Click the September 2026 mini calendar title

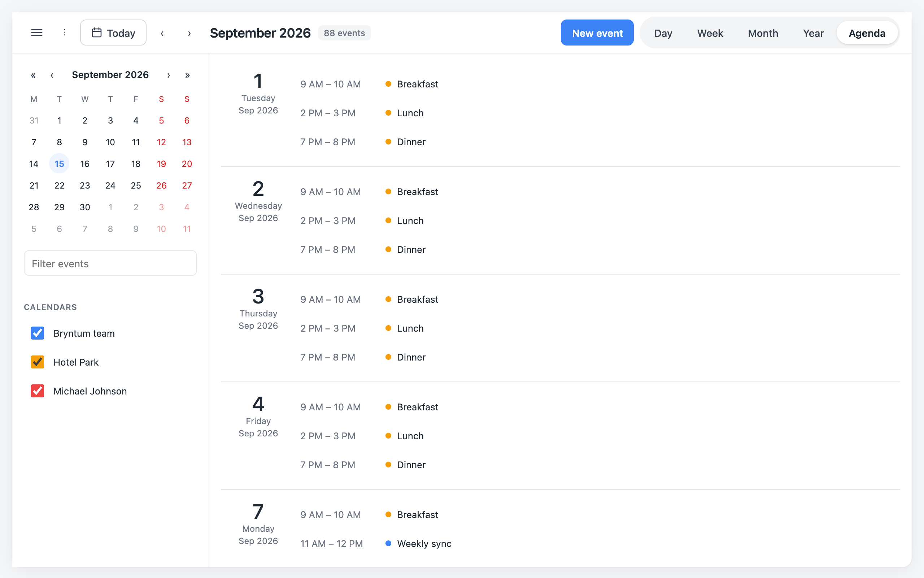(110, 75)
